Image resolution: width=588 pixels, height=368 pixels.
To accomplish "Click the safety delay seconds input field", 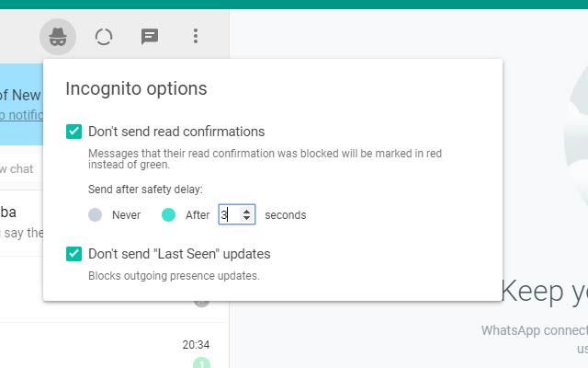I will pyautogui.click(x=229, y=215).
